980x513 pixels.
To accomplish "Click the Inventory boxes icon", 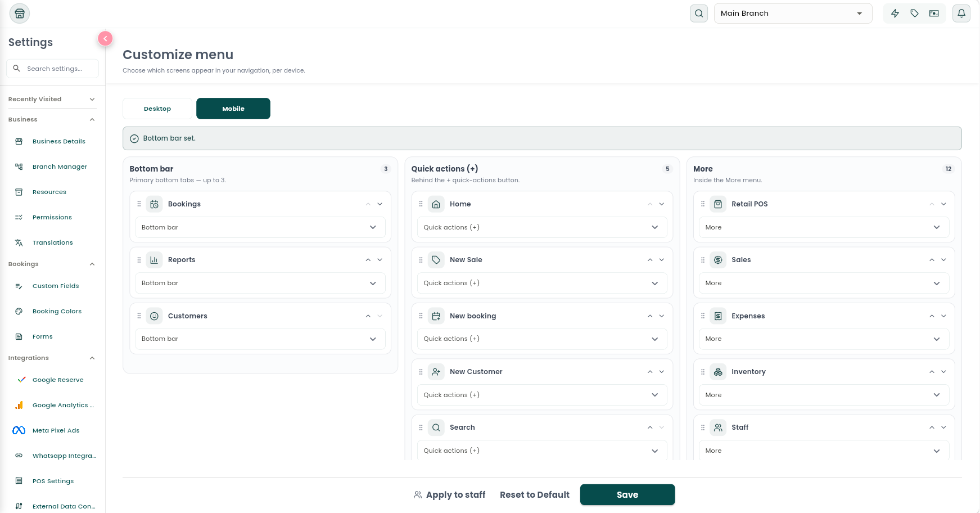I will (x=718, y=372).
